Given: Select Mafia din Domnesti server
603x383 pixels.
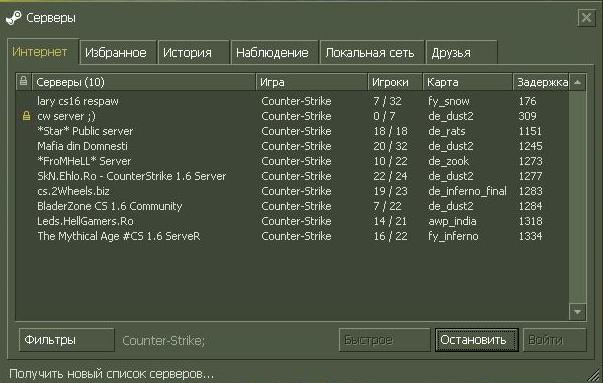Looking at the screenshot, I should click(292, 146).
